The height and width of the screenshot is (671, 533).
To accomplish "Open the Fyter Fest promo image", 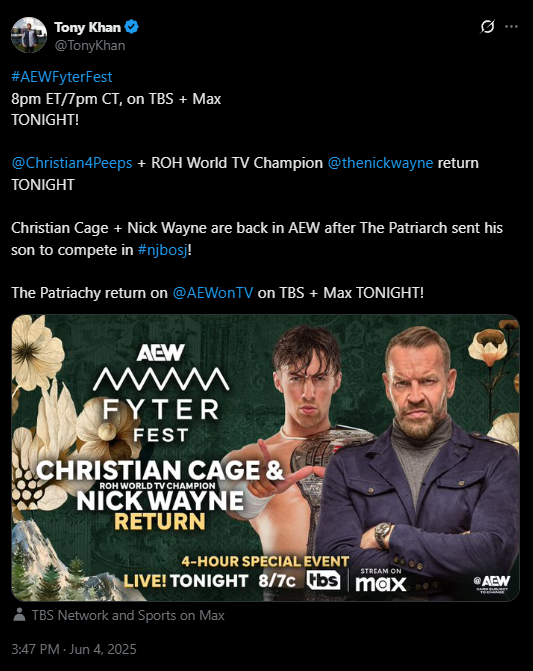I will 265,458.
